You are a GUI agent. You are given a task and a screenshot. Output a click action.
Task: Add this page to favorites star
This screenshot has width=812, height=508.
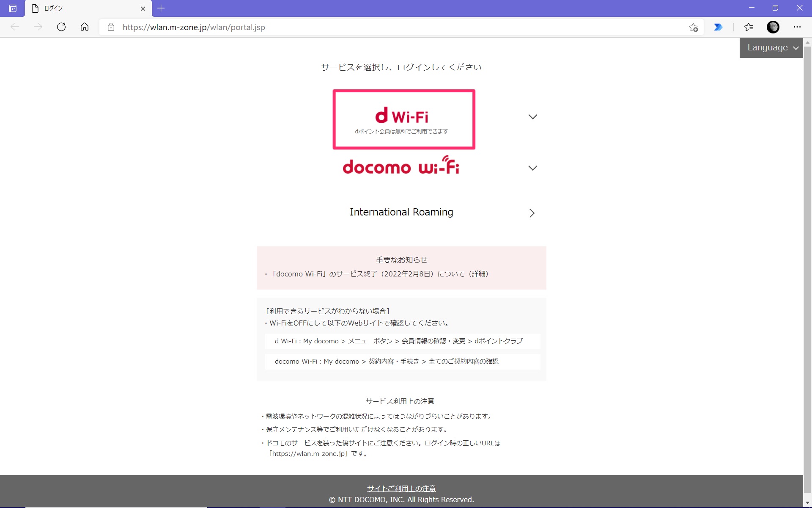point(693,28)
